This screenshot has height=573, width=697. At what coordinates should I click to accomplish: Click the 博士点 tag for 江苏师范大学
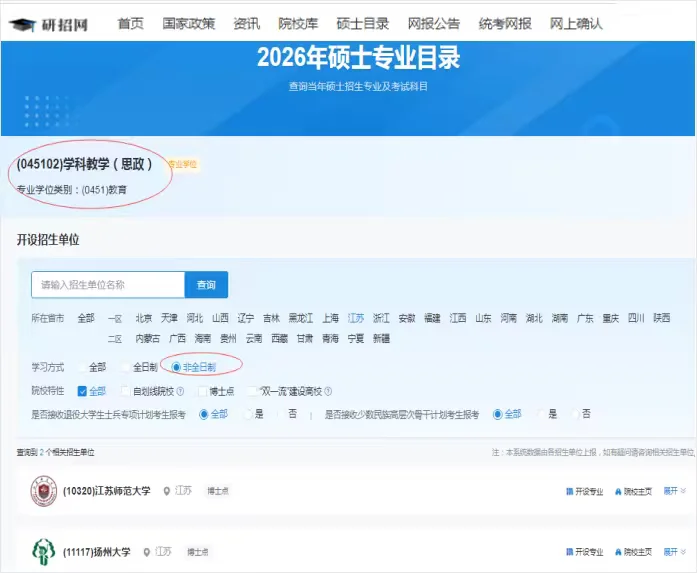pyautogui.click(x=218, y=491)
